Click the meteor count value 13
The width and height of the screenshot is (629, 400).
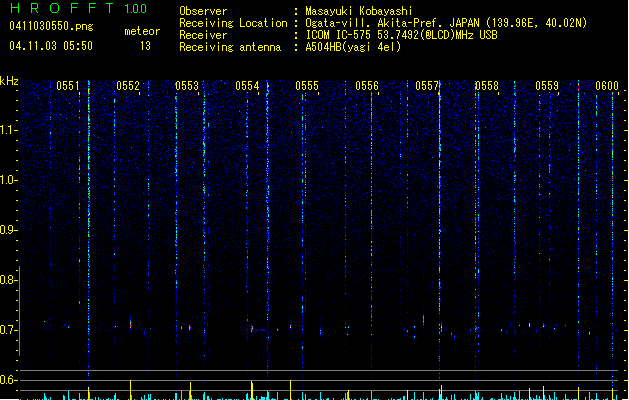[x=145, y=46]
